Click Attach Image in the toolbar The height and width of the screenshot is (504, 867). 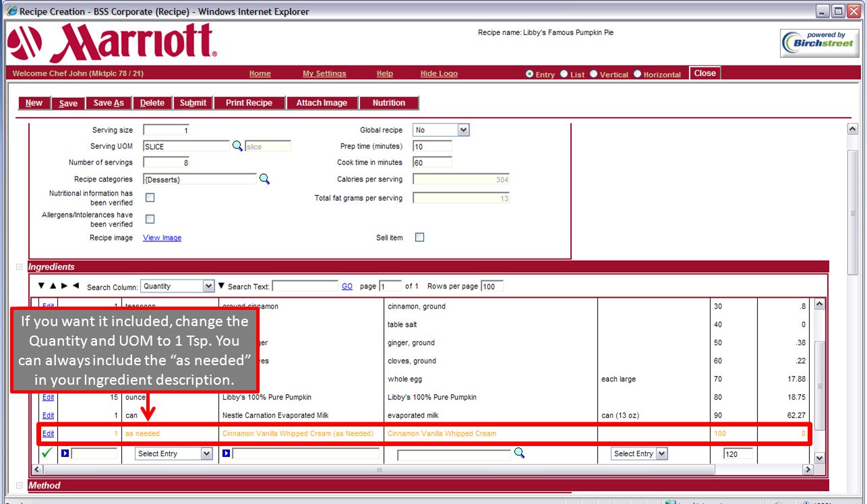322,103
